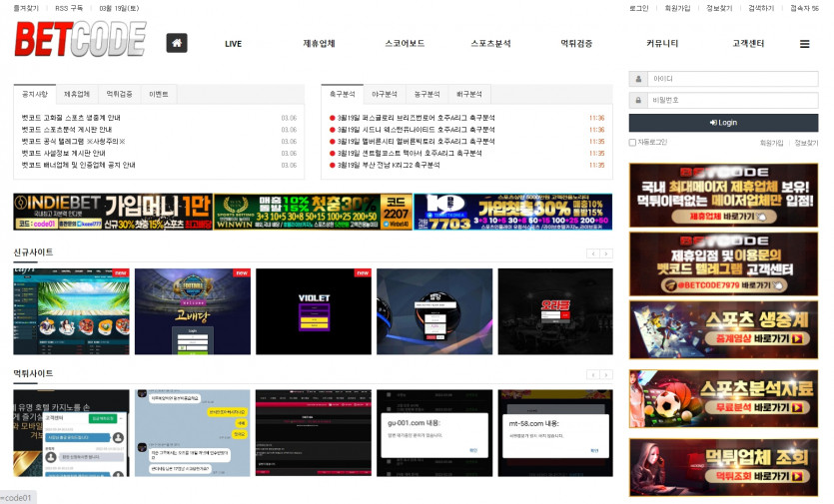Click the 비밀번호 password input field
The image size is (834, 504).
731,100
